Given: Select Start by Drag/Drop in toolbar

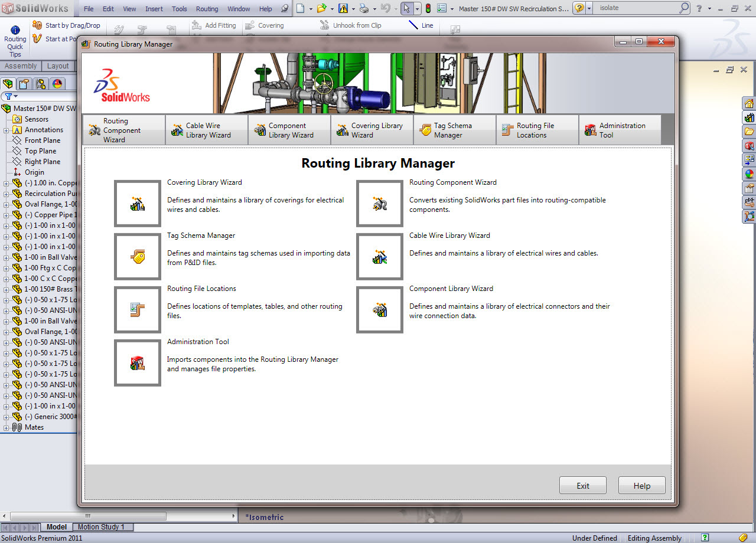Looking at the screenshot, I should 67,25.
